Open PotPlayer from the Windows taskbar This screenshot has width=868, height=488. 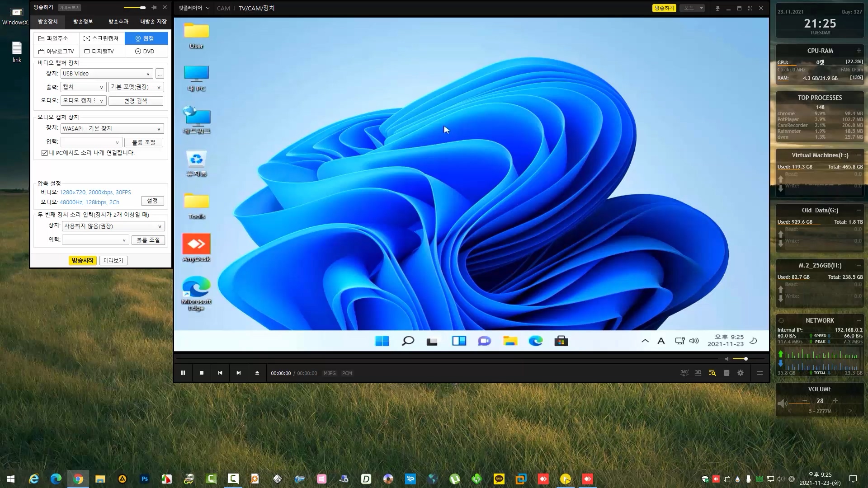pyautogui.click(x=566, y=479)
